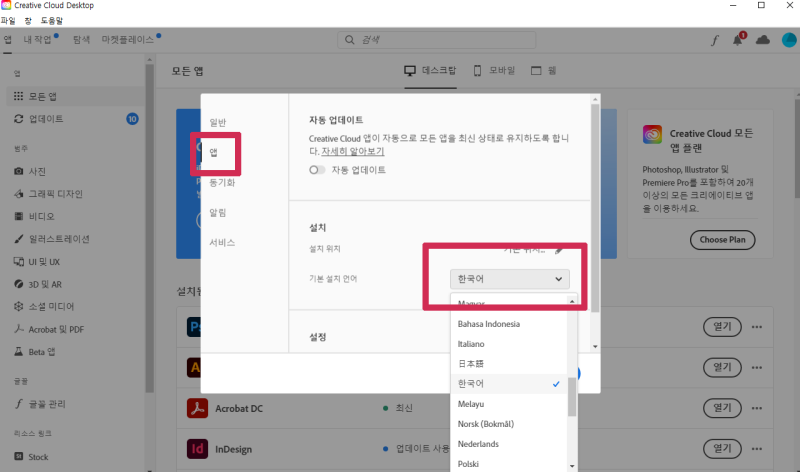Viewport: 800px width, 472px height.
Task: Open cloud sync status icon
Action: point(763,40)
